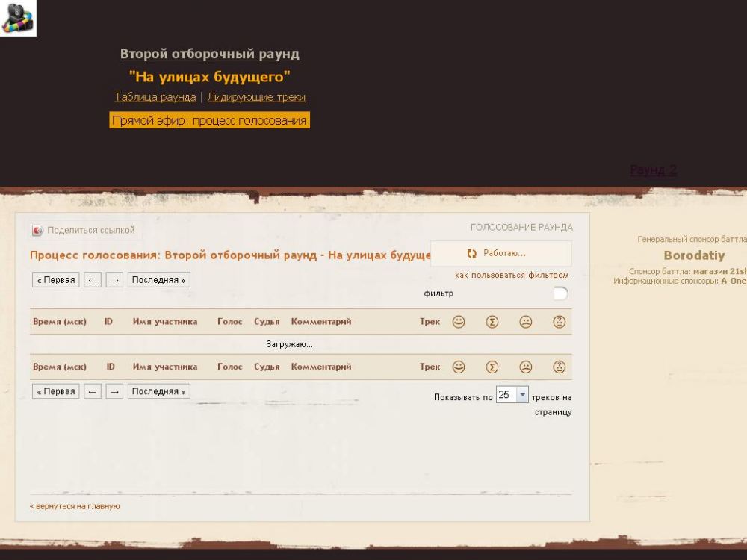747x560 pixels.
Task: Toggle the фильтр switch
Action: pyautogui.click(x=560, y=293)
